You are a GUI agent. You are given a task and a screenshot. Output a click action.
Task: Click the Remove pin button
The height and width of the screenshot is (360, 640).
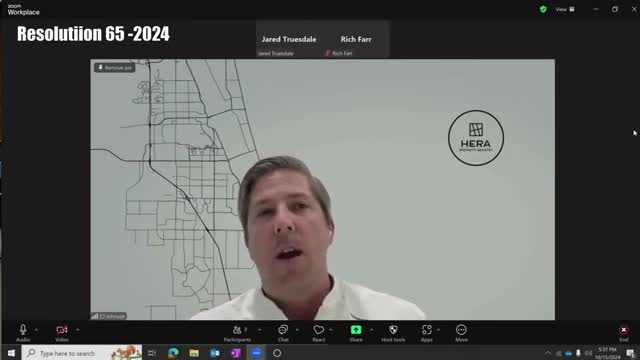[x=115, y=68]
